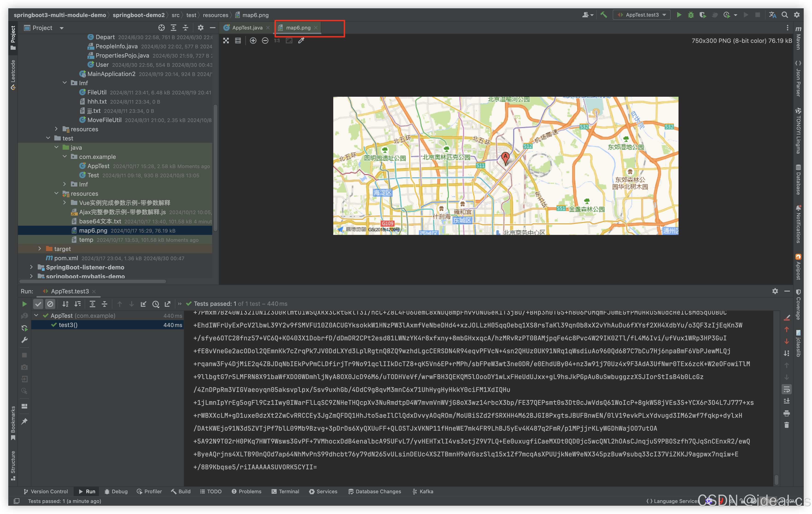Toggle soft-wrap in the run console
The height and width of the screenshot is (514, 812).
[x=786, y=389]
